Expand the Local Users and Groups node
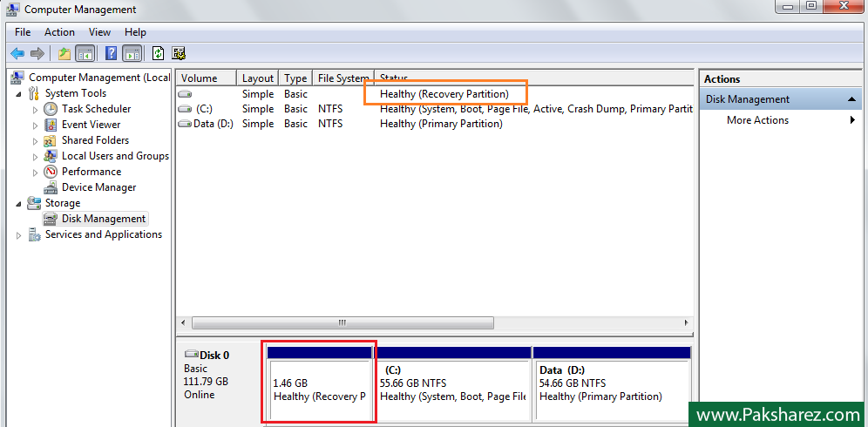 tap(36, 157)
